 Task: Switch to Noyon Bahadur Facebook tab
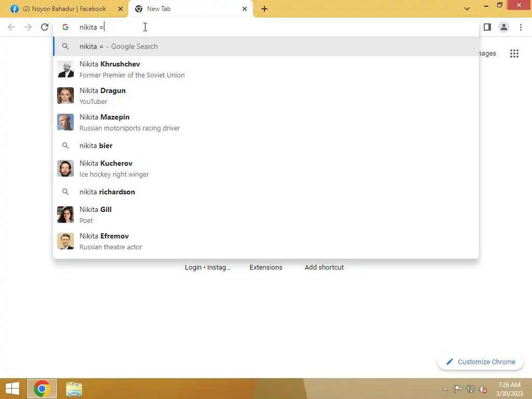coord(64,9)
